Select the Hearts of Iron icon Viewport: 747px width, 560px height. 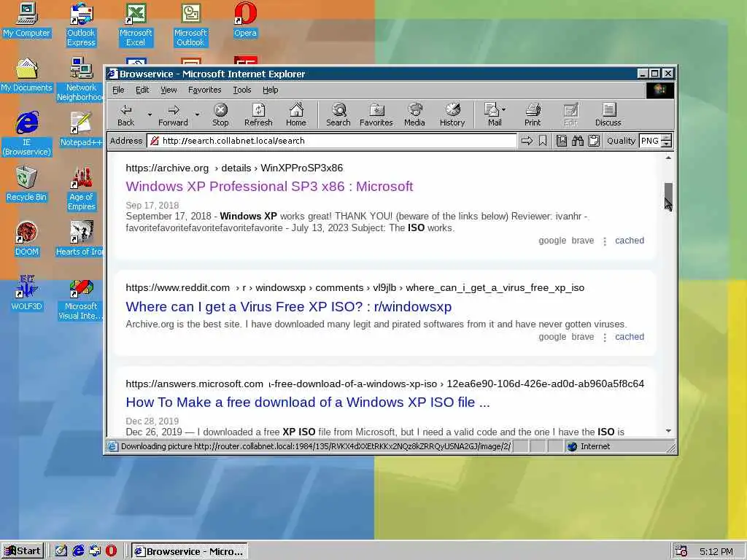point(80,238)
